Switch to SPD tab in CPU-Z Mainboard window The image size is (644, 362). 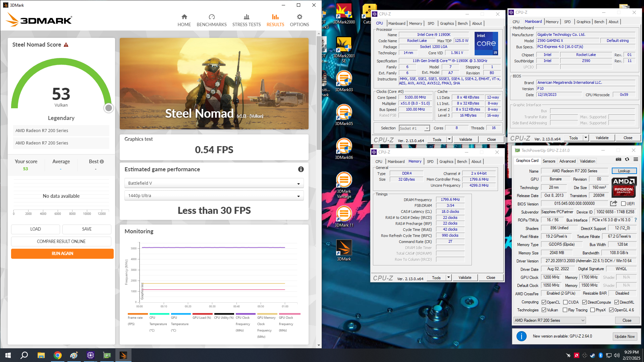[567, 22]
